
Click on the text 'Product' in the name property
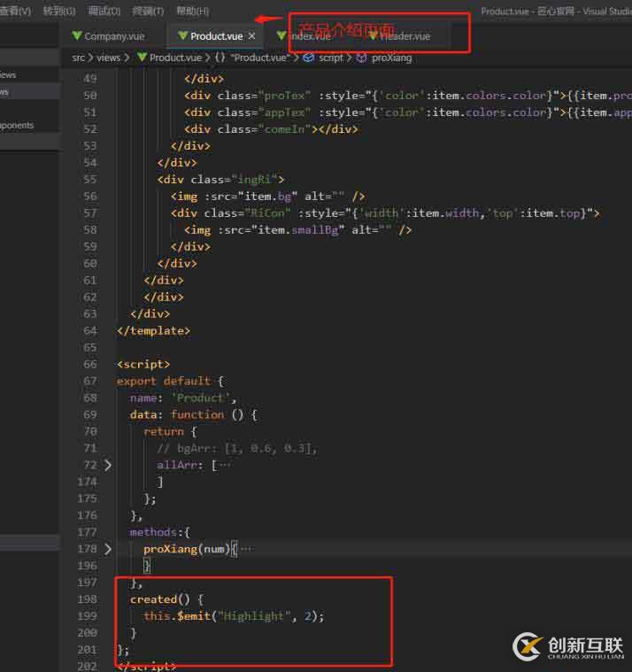[x=201, y=398]
